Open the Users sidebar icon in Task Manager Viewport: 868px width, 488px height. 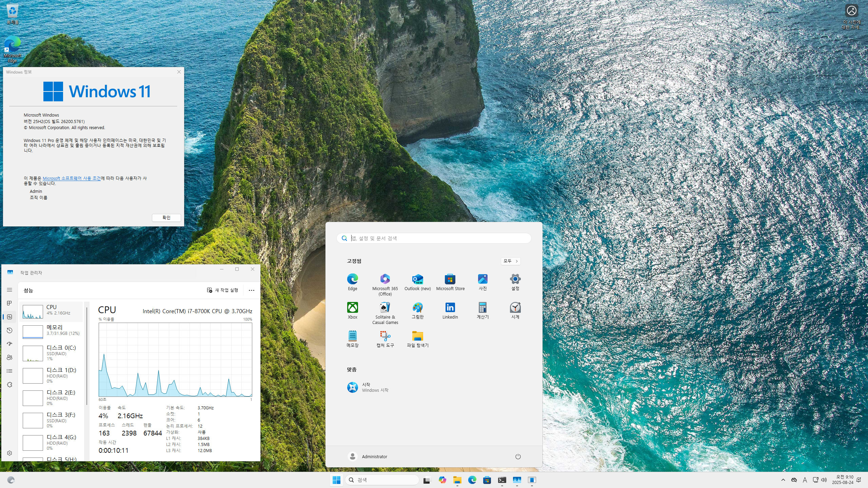coord(9,358)
